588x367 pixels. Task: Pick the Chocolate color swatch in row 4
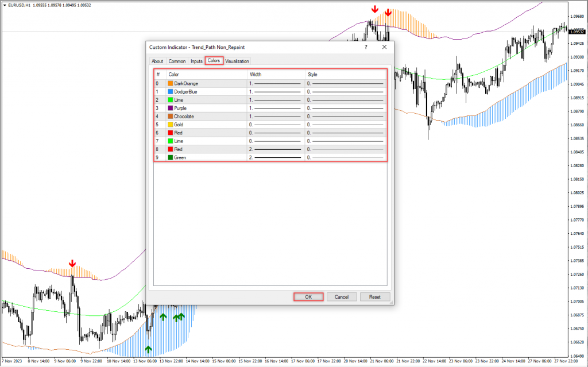(x=171, y=116)
